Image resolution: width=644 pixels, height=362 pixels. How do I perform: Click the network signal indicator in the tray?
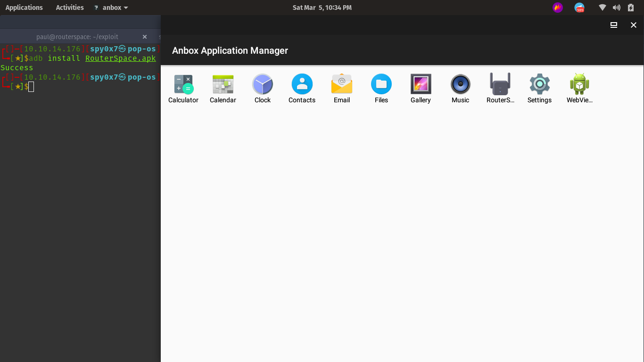(602, 7)
